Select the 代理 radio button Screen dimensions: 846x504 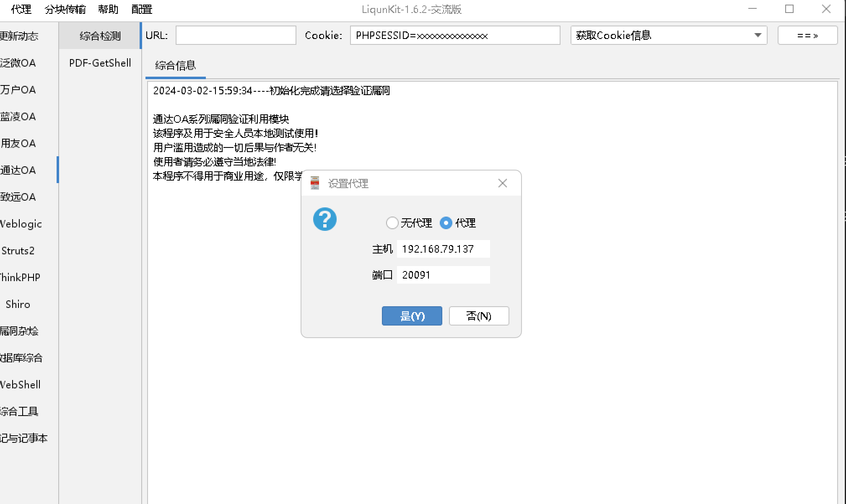pos(446,223)
